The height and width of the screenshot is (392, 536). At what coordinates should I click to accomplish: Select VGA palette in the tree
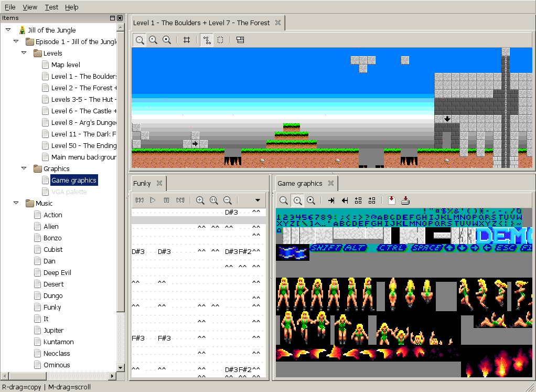69,192
